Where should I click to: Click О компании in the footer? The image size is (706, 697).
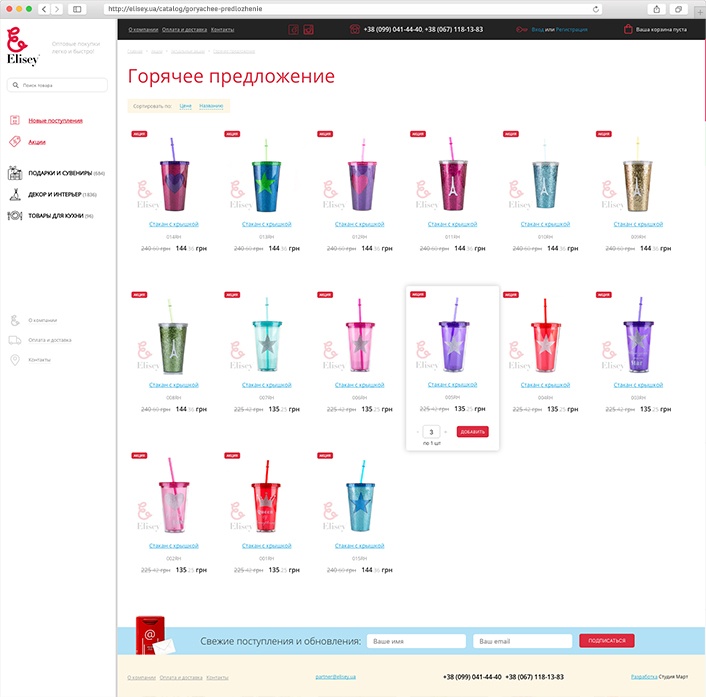click(141, 678)
